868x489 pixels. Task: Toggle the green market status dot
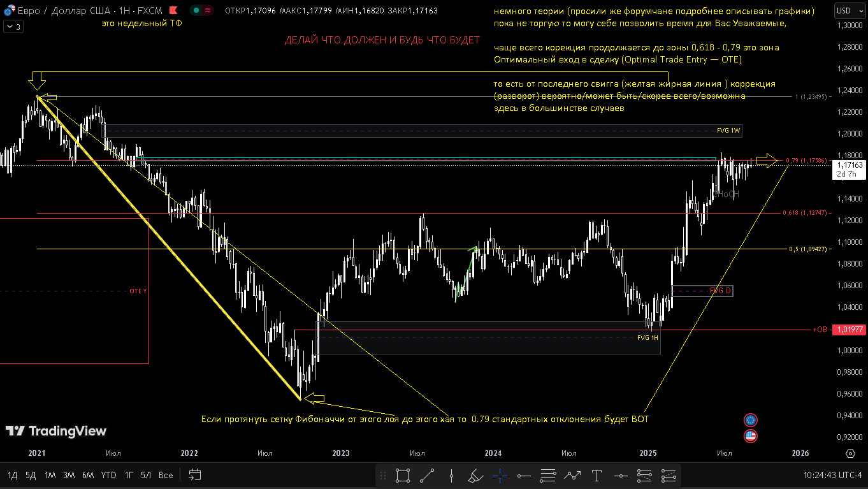(x=197, y=11)
